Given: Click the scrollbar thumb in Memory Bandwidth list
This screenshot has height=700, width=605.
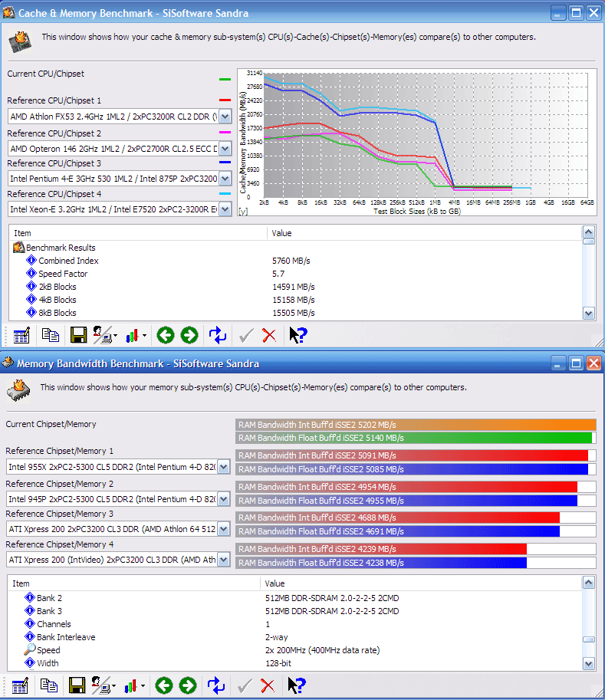Looking at the screenshot, I should pyautogui.click(x=588, y=639).
